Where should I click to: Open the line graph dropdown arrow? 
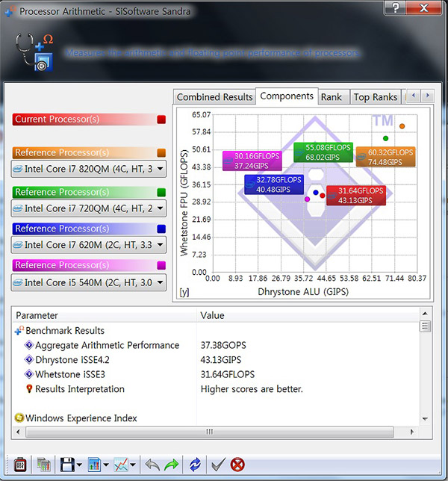(x=133, y=465)
